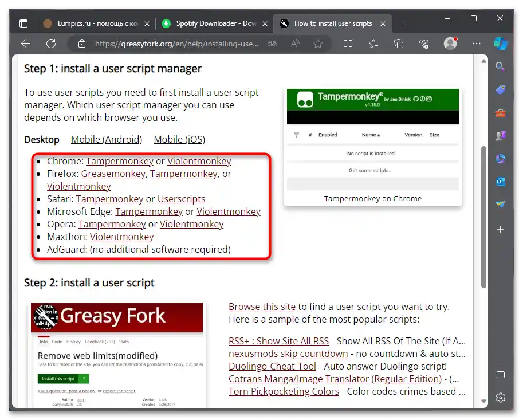Screen dimensions: 523x420
Task: Click the page scroll down arrow
Action: [483, 401]
